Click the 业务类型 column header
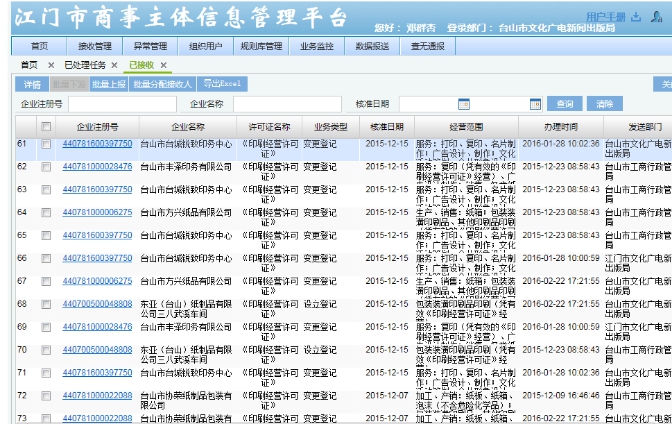Viewport: 672px width, 424px height. 330,127
